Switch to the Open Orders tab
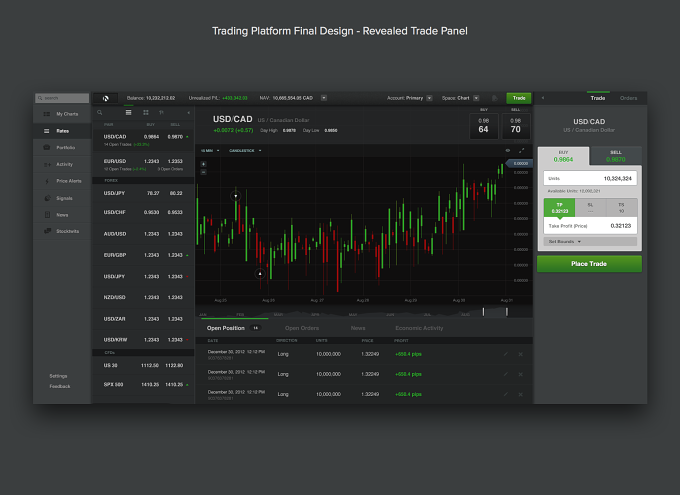Image resolution: width=680 pixels, height=495 pixels. [302, 328]
